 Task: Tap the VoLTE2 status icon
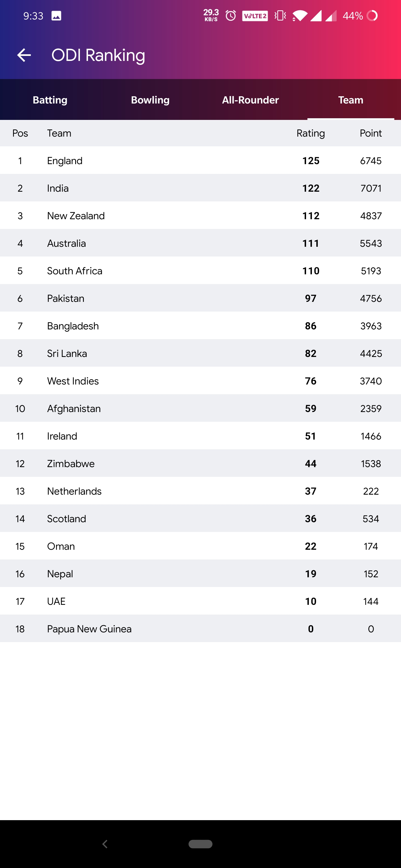(x=255, y=16)
